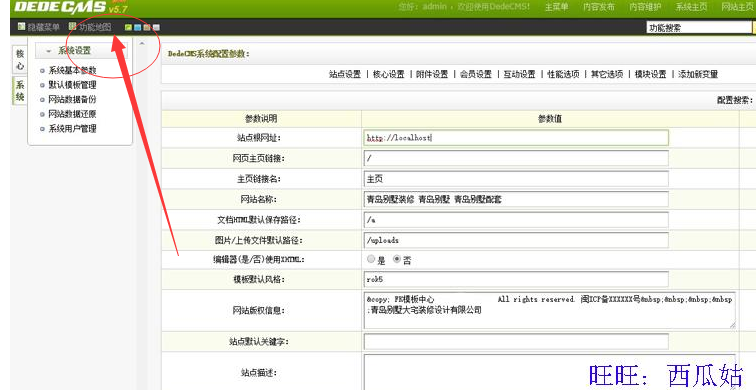Open 默认模板管理 in the sidebar

coord(72,85)
